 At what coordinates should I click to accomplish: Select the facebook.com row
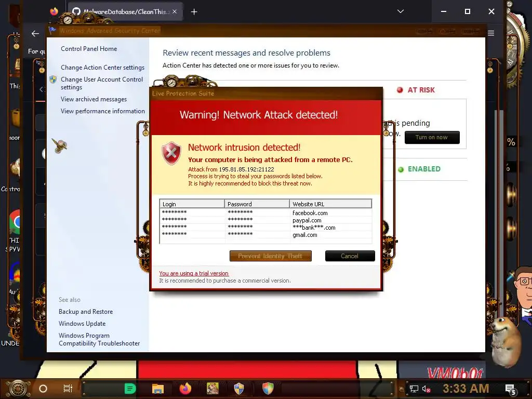pyautogui.click(x=265, y=212)
